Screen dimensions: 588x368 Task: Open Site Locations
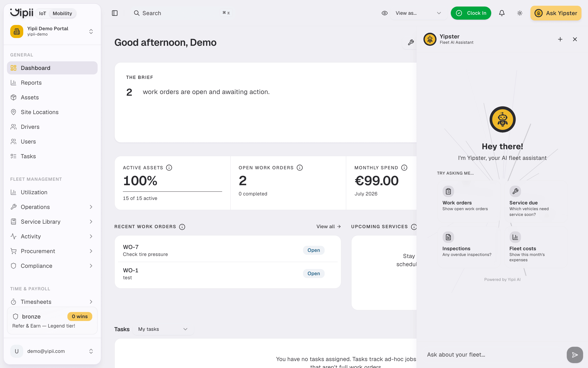pos(52,112)
